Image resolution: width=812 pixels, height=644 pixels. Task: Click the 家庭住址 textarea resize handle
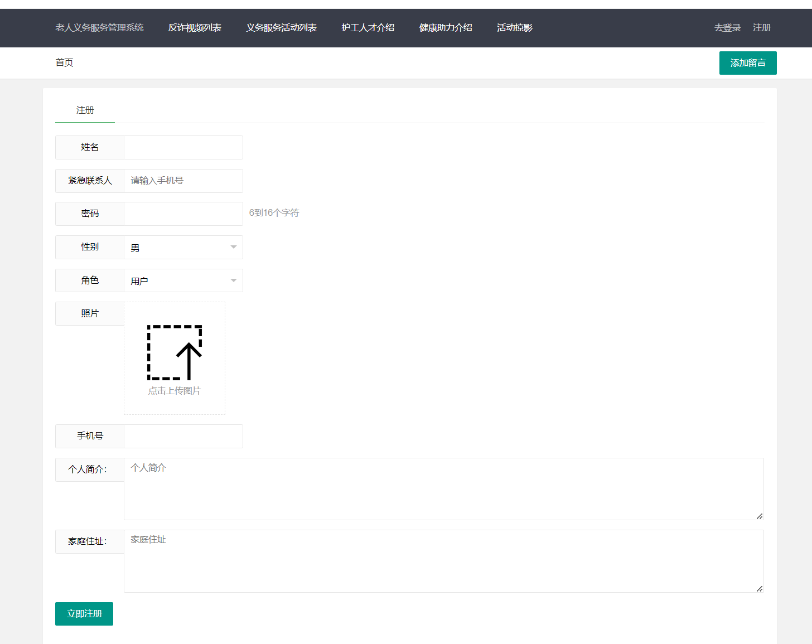[759, 588]
